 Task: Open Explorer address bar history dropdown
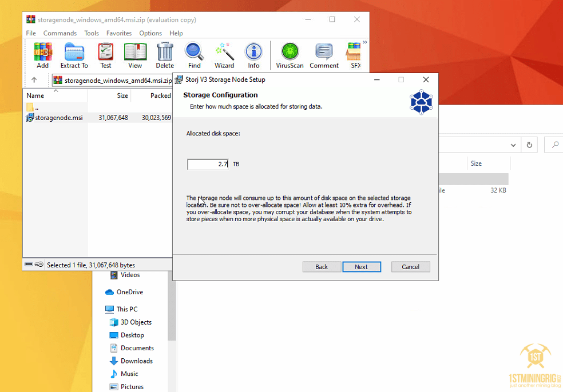click(x=513, y=145)
